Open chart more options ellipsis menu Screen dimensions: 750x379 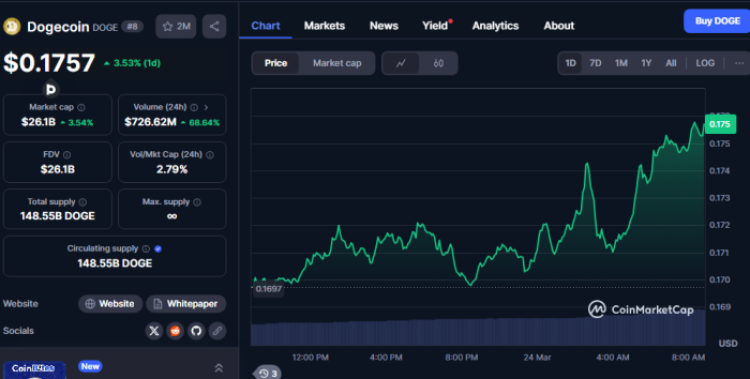pos(739,63)
